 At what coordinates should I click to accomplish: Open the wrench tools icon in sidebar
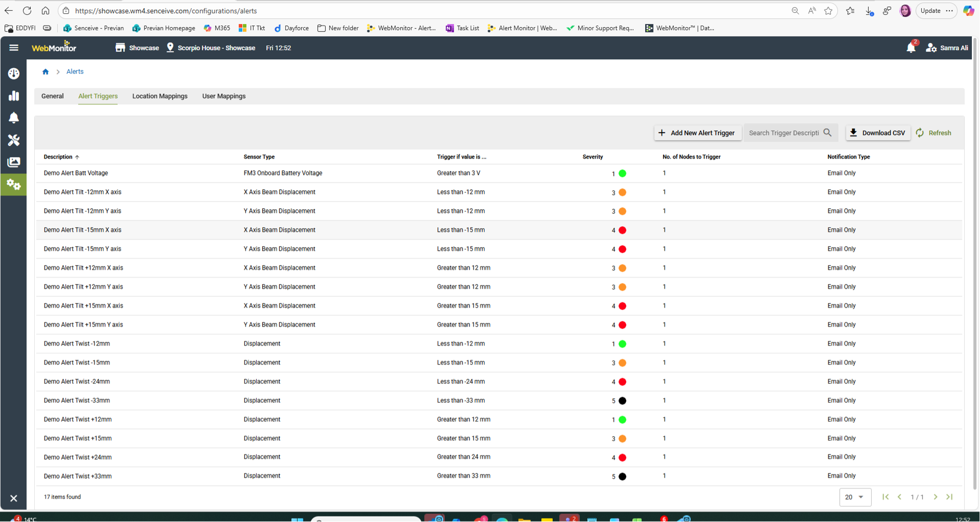coord(14,140)
